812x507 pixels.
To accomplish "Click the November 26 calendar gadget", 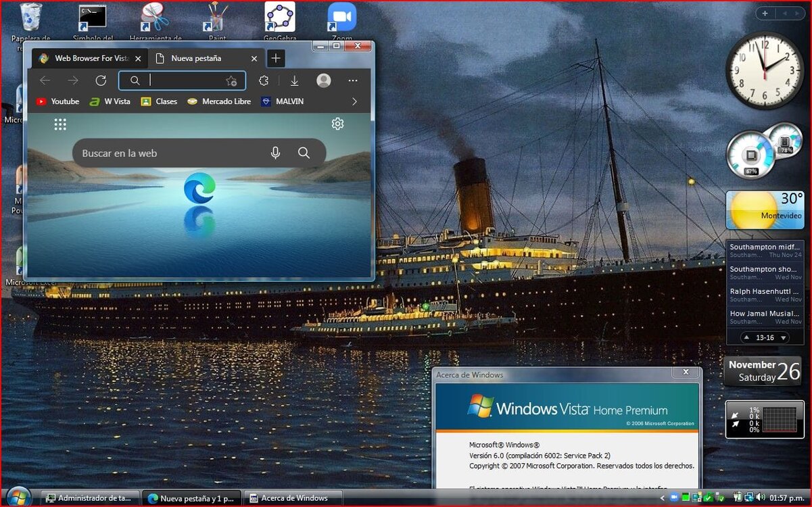I will tap(764, 371).
